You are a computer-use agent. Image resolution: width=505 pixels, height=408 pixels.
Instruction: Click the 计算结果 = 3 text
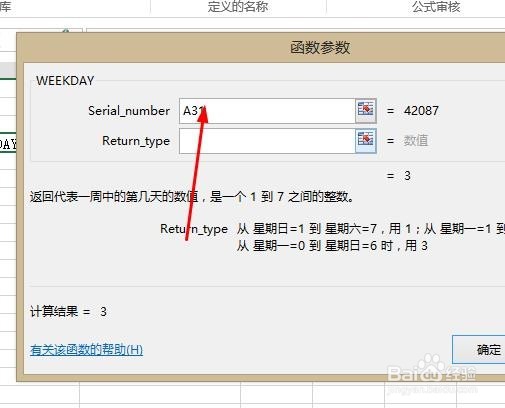68,312
